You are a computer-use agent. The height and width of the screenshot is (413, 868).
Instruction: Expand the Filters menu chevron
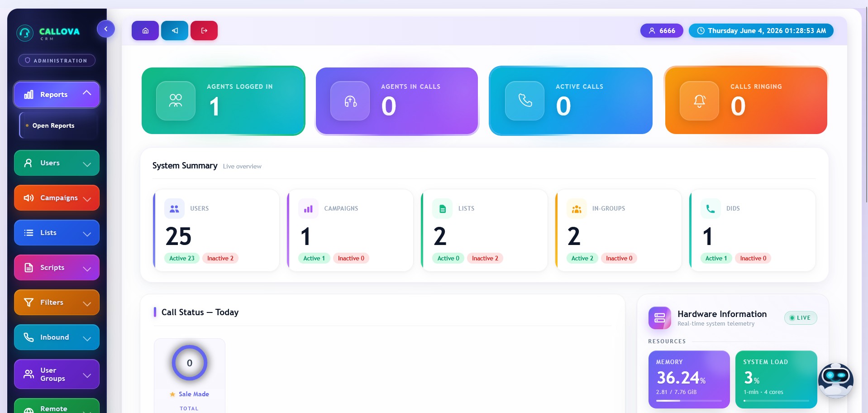pyautogui.click(x=87, y=304)
